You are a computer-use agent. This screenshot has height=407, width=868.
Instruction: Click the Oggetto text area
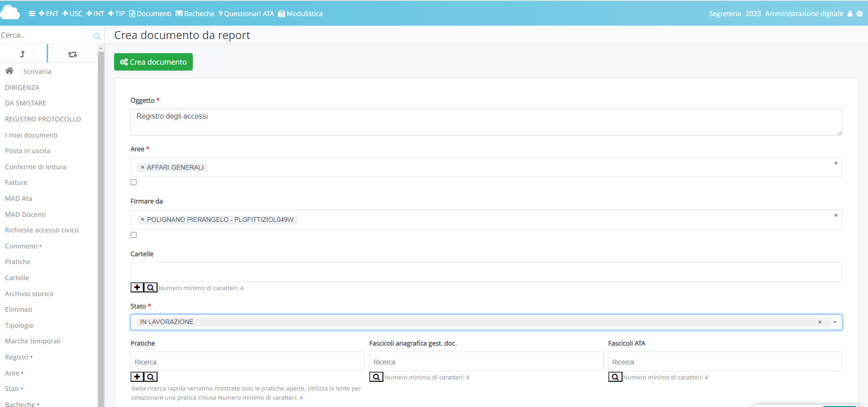pyautogui.click(x=486, y=122)
